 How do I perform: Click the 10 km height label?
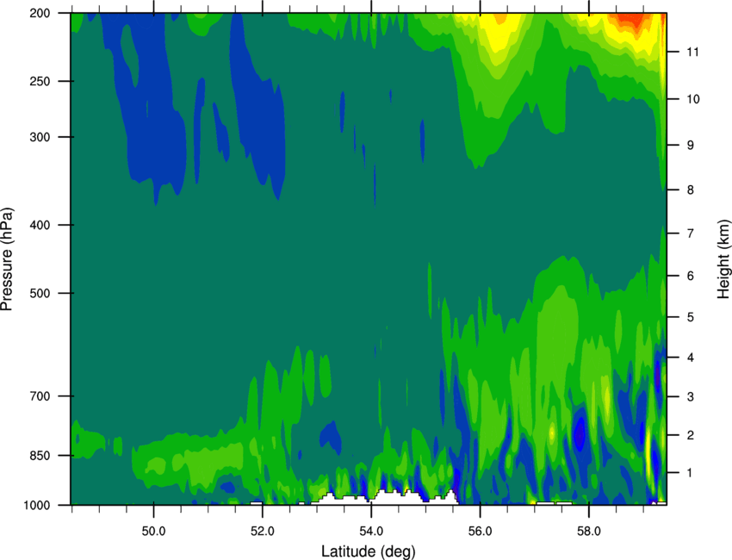click(x=693, y=99)
